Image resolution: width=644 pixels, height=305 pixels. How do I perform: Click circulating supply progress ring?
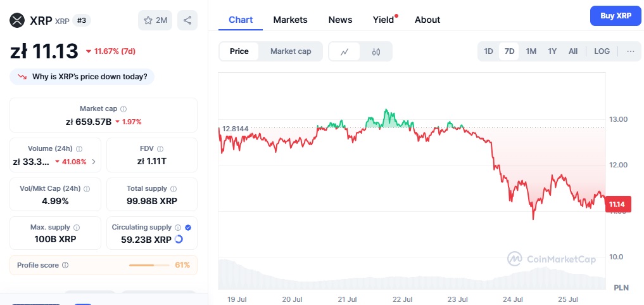[x=179, y=239]
